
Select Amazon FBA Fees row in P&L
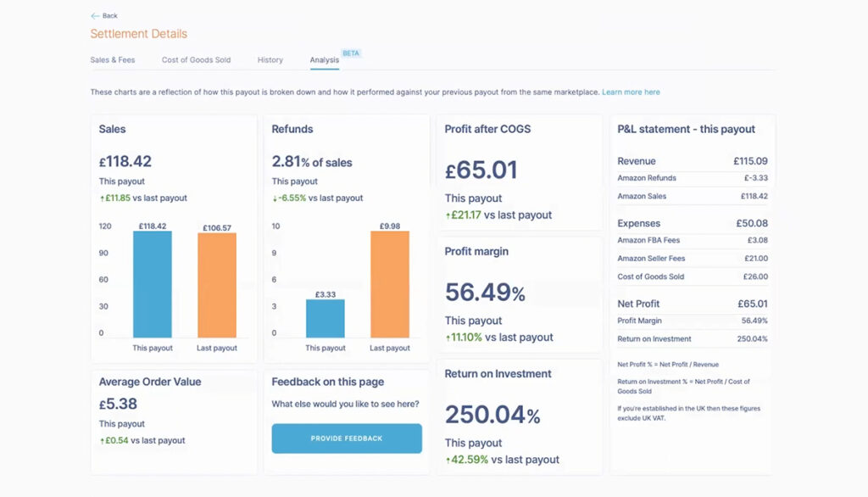click(692, 241)
